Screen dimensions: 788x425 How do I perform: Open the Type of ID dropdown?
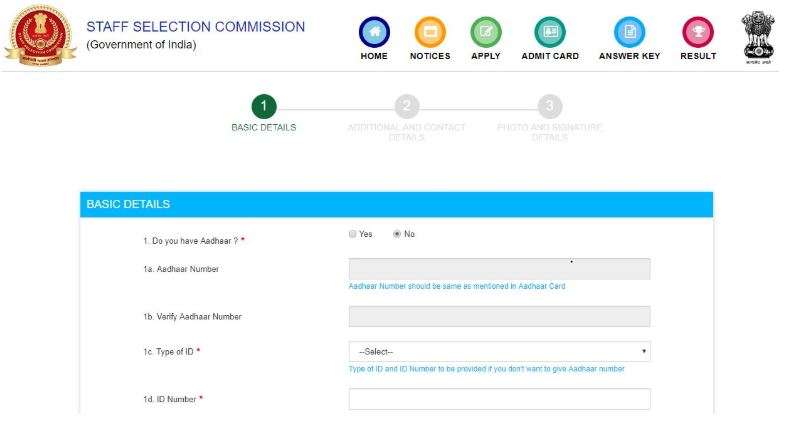pos(500,352)
